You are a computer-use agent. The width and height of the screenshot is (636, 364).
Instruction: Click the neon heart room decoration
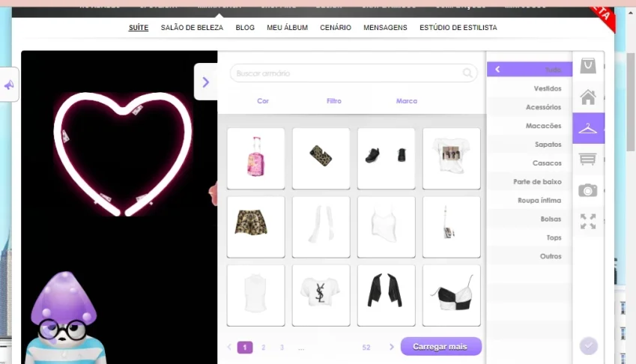coord(123,154)
